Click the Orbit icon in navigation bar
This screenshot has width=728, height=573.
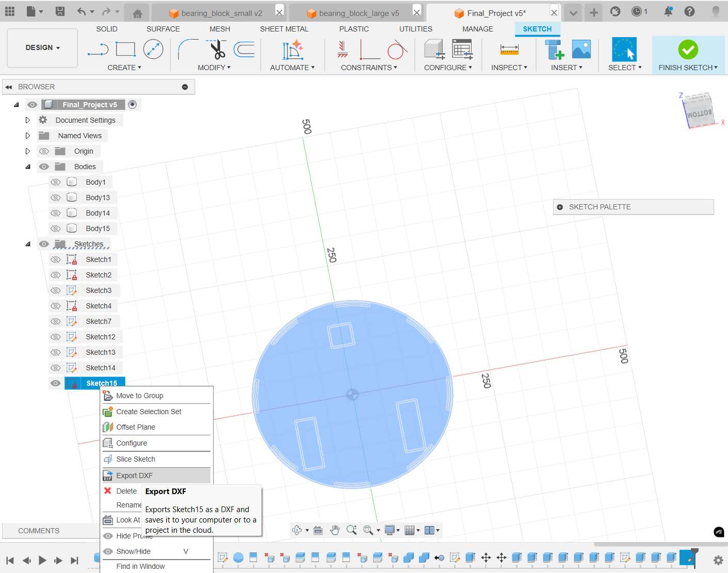[x=297, y=530]
